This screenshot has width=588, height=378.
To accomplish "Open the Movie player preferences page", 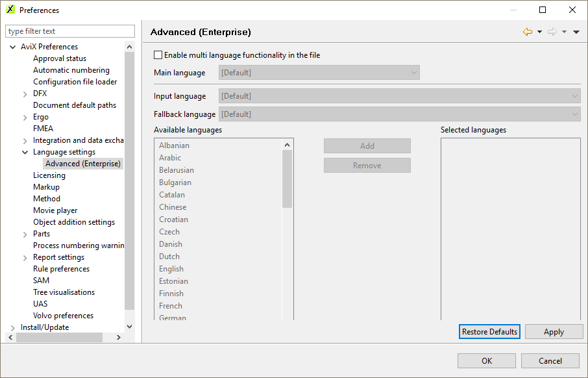I will pos(55,210).
